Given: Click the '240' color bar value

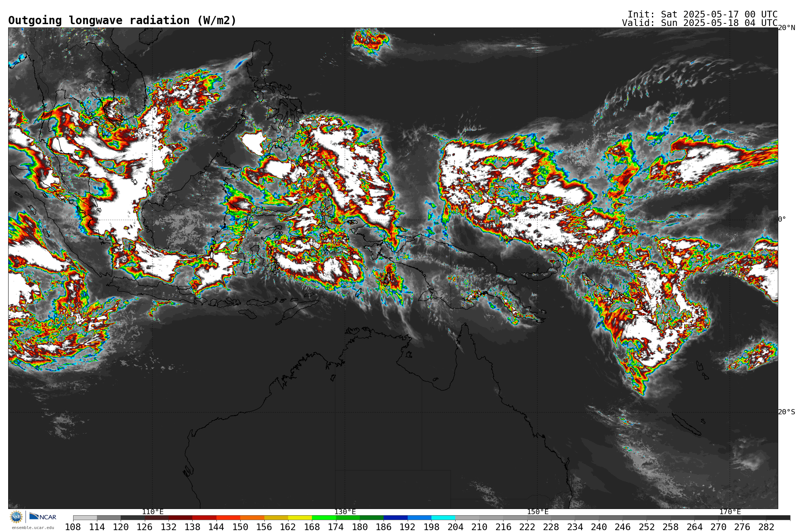Looking at the screenshot, I should click(599, 527).
